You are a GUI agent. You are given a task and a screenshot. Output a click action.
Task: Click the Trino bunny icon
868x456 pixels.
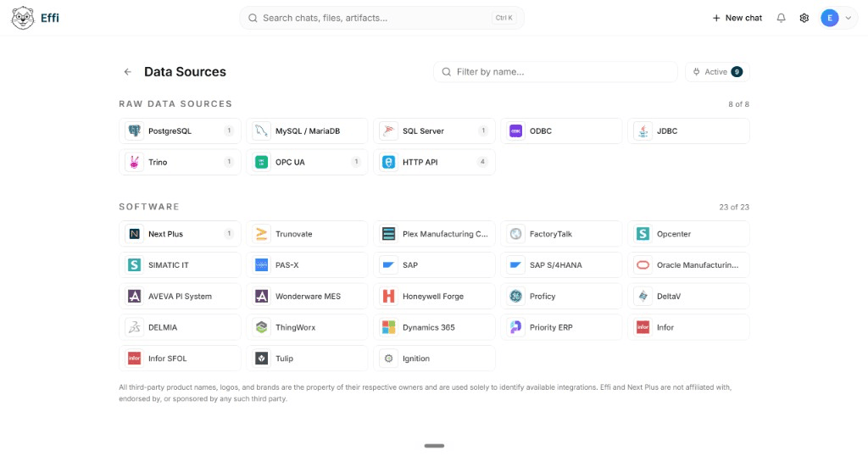tap(134, 162)
